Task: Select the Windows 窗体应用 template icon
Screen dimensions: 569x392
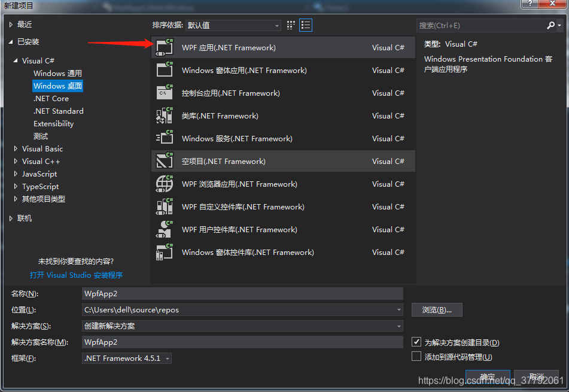Action: 165,70
